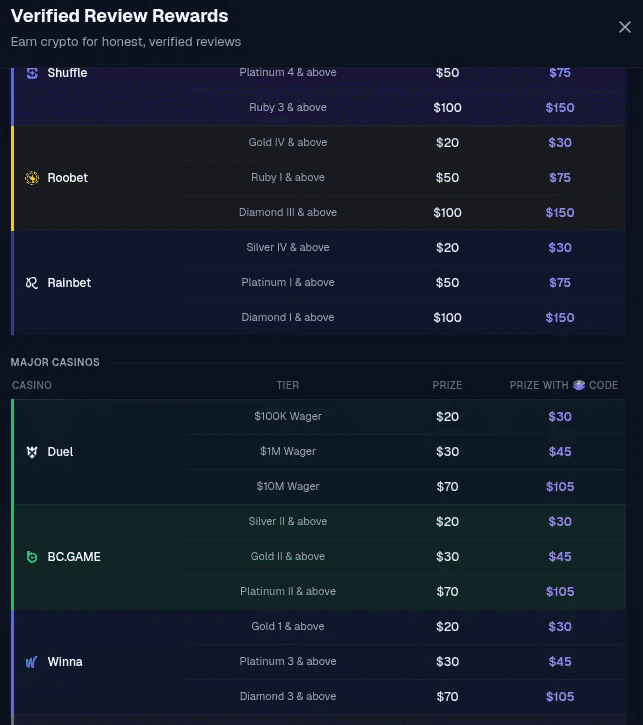
Task: Click the Roobet casino logo icon
Action: (x=32, y=178)
